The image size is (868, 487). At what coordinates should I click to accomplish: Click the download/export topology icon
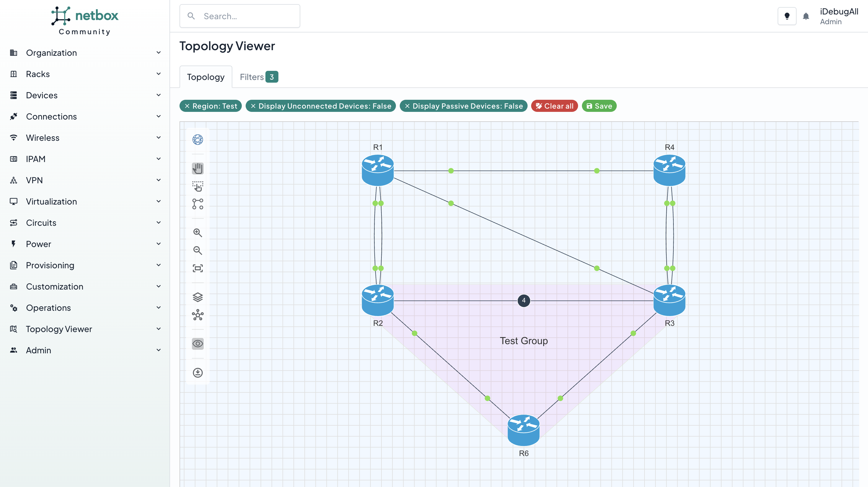click(x=197, y=372)
